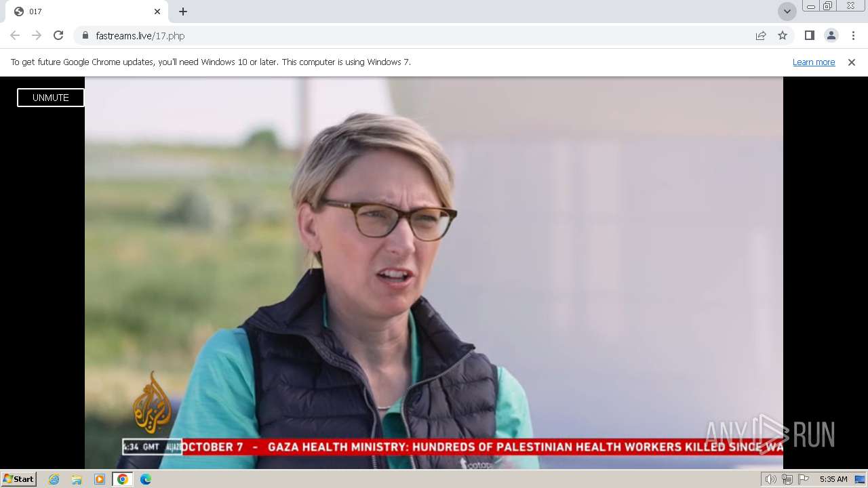Open Chrome profile menu
Image resolution: width=868 pixels, height=488 pixels.
(831, 35)
